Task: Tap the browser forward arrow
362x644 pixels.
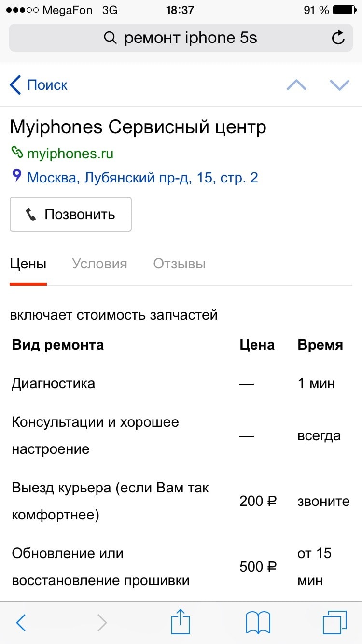Action: tap(102, 623)
